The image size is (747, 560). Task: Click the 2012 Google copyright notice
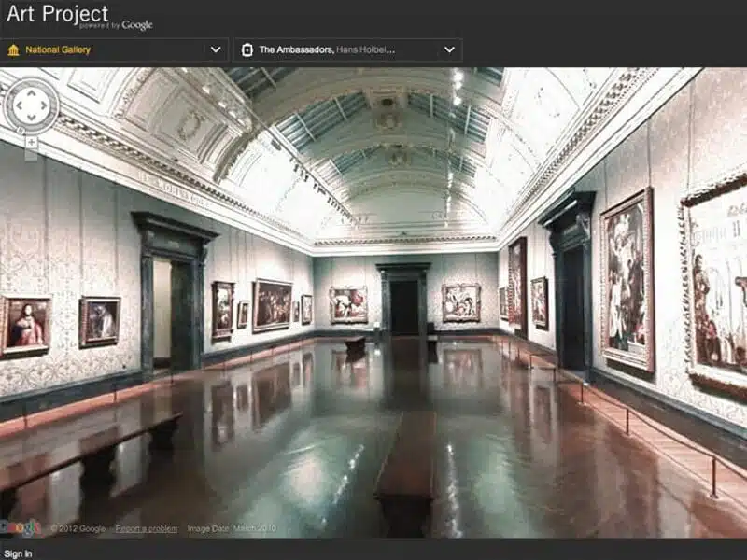coord(78,527)
